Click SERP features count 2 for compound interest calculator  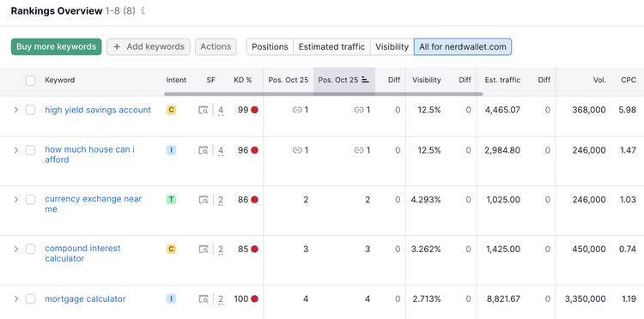(x=221, y=250)
